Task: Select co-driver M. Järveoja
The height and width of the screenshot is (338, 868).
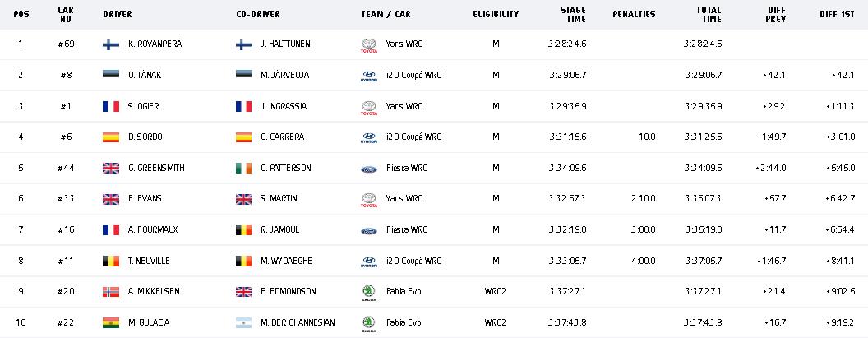Action: pyautogui.click(x=284, y=76)
